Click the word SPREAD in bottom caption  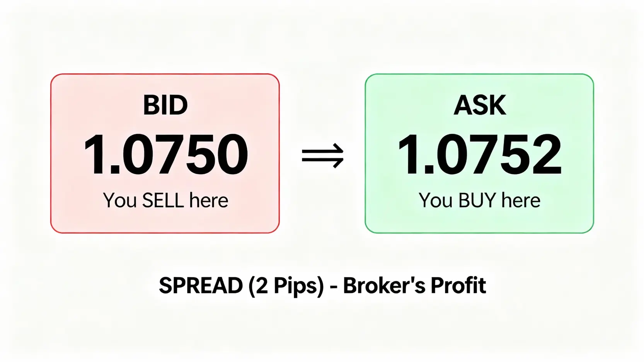coord(201,286)
